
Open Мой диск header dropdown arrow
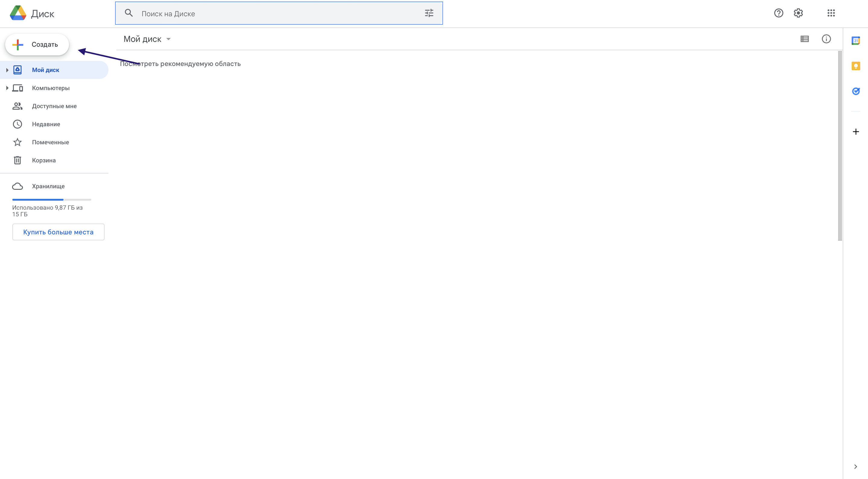pos(168,39)
